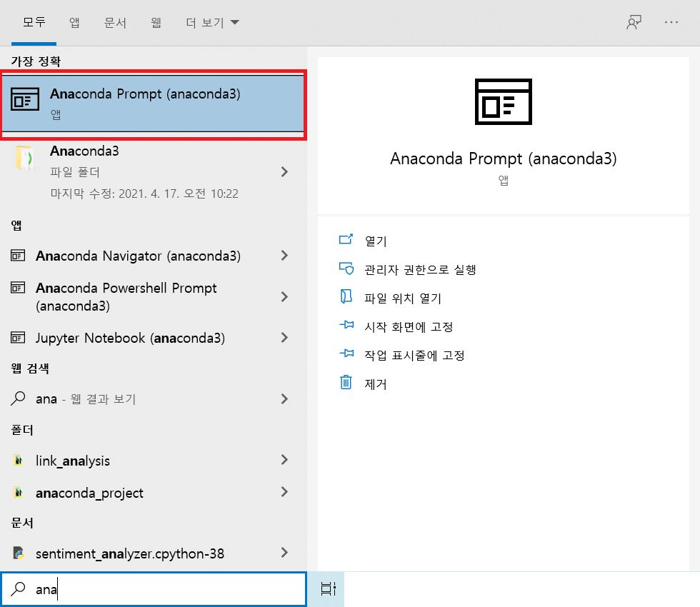Image resolution: width=700 pixels, height=607 pixels.
Task: Open the three-dot options menu
Action: 671,22
